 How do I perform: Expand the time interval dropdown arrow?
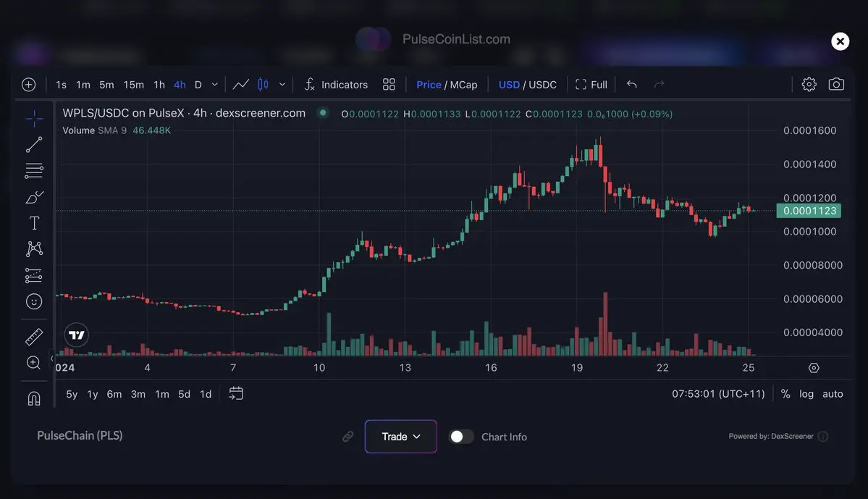point(215,84)
